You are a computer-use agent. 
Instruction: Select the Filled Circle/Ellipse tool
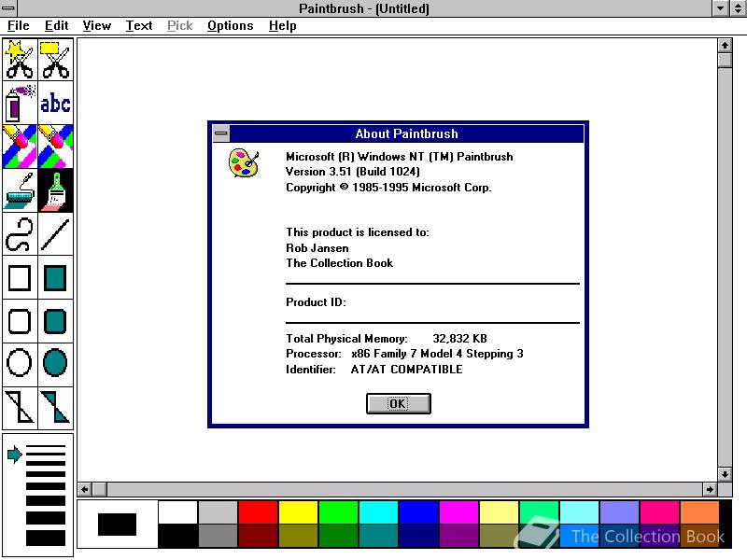click(x=56, y=364)
